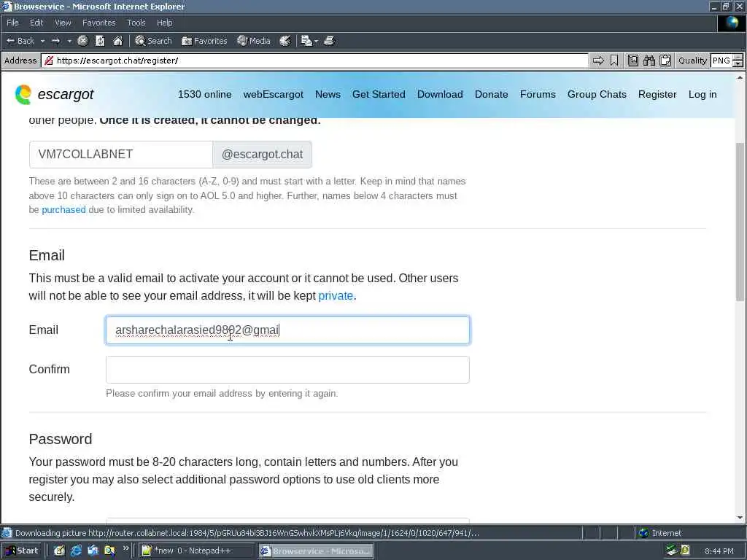
Task: Stop page loading with the Stop icon
Action: point(83,41)
